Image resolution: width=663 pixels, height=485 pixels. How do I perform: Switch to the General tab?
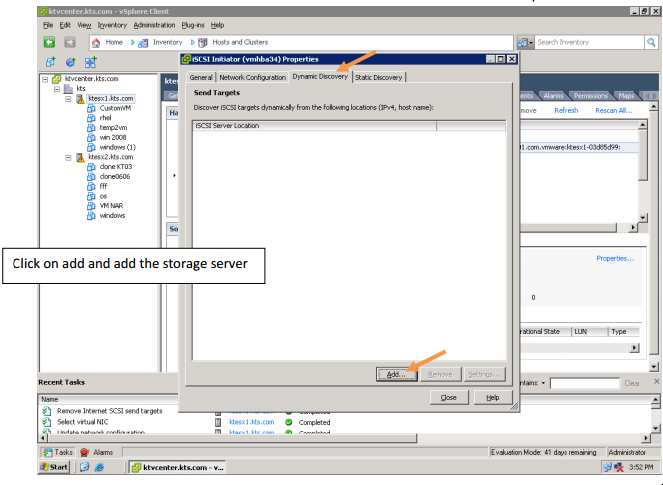click(201, 77)
